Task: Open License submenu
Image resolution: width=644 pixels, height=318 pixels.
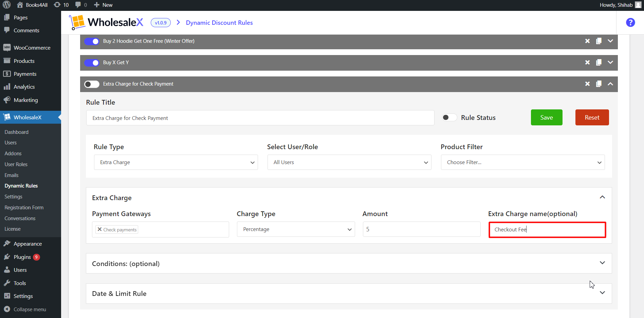Action: pos(13,229)
